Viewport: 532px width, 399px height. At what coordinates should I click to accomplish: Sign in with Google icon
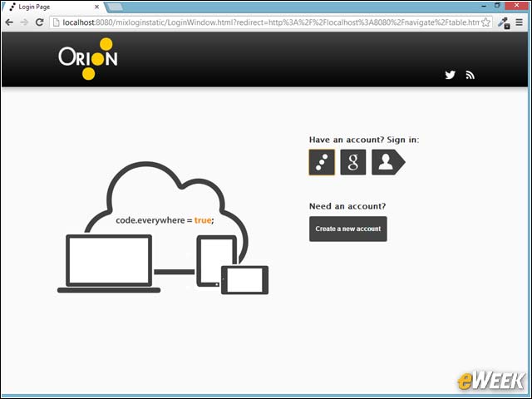tap(352, 162)
